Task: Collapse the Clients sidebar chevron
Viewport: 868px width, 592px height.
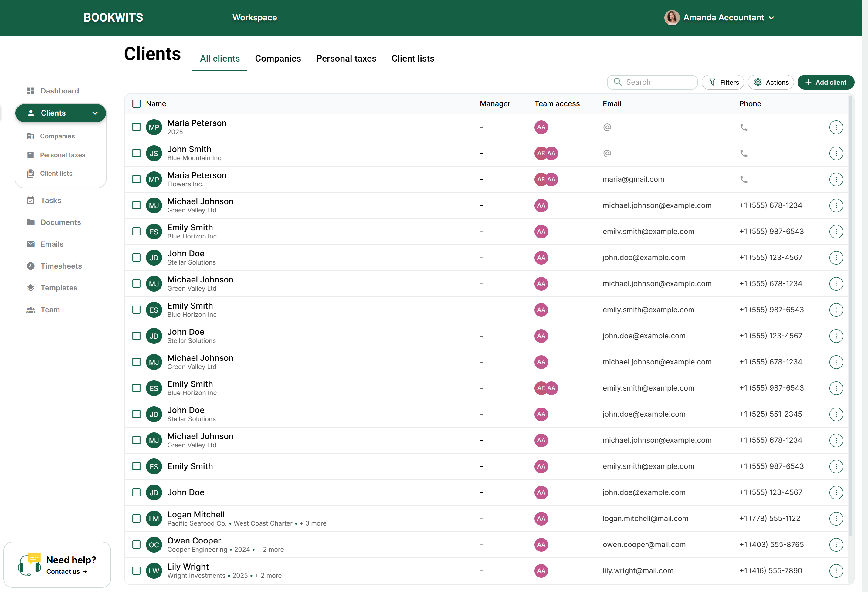Action: [95, 113]
